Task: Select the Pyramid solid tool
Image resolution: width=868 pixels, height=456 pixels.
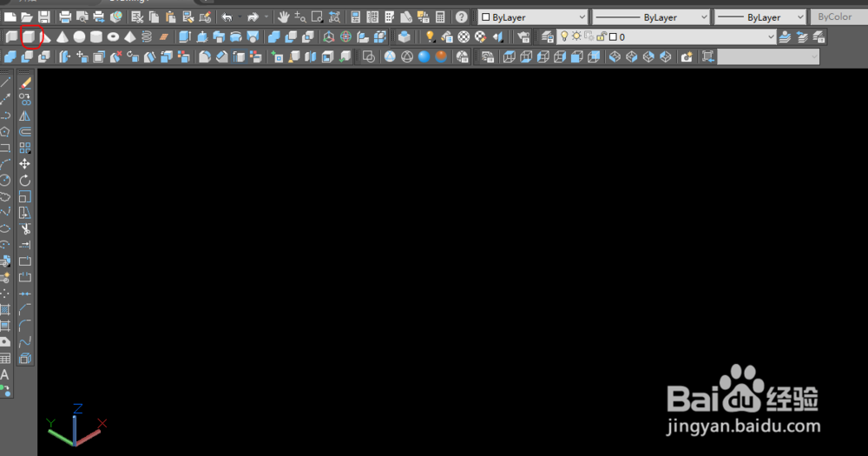Action: coord(130,37)
